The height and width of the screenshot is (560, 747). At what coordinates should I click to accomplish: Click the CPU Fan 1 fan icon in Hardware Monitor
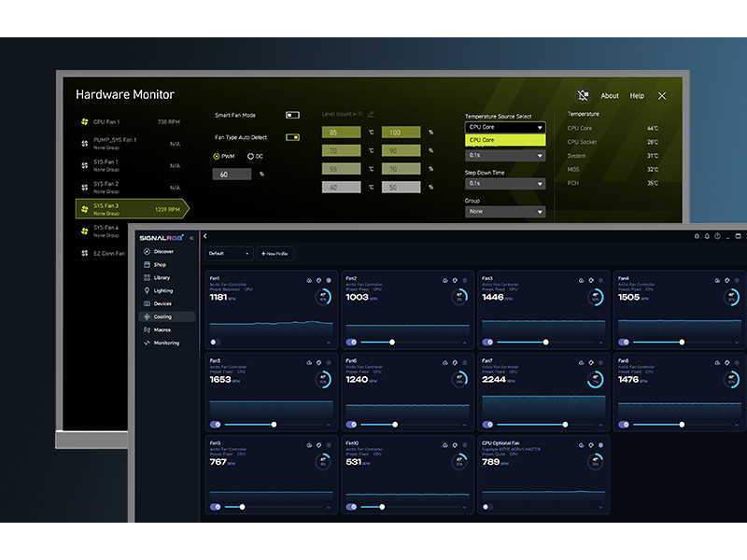[84, 122]
